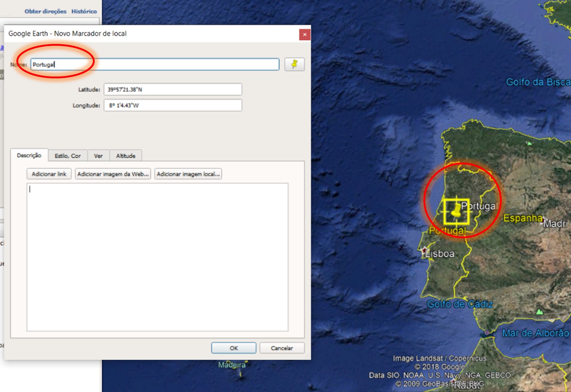Screen dimensions: 571x392
Task: Confirm the placemark with OK
Action: 234,348
